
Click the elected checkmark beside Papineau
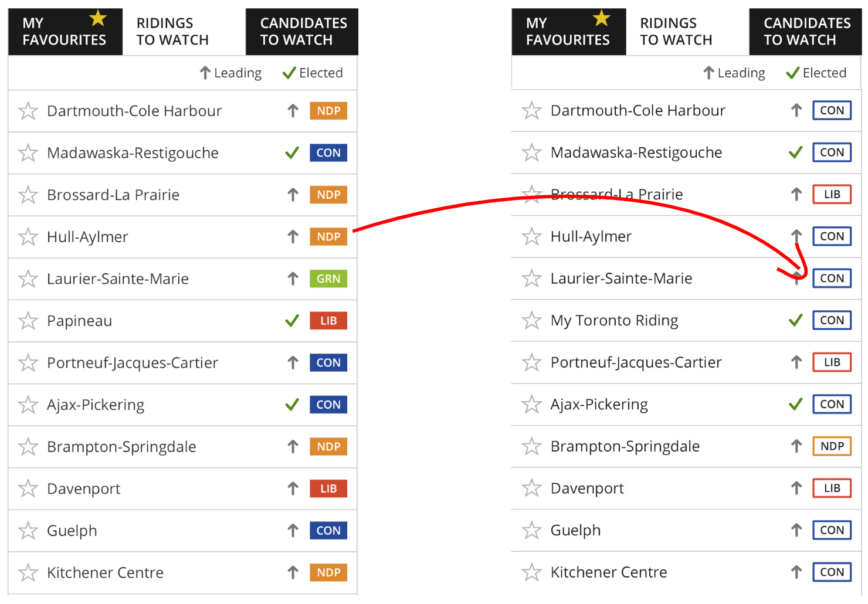292,321
